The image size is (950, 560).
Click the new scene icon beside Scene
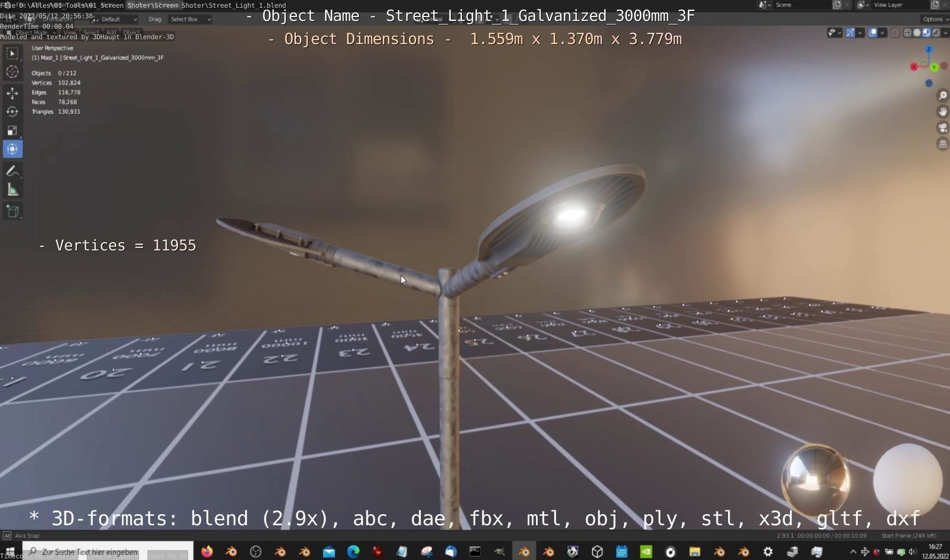tap(837, 5)
